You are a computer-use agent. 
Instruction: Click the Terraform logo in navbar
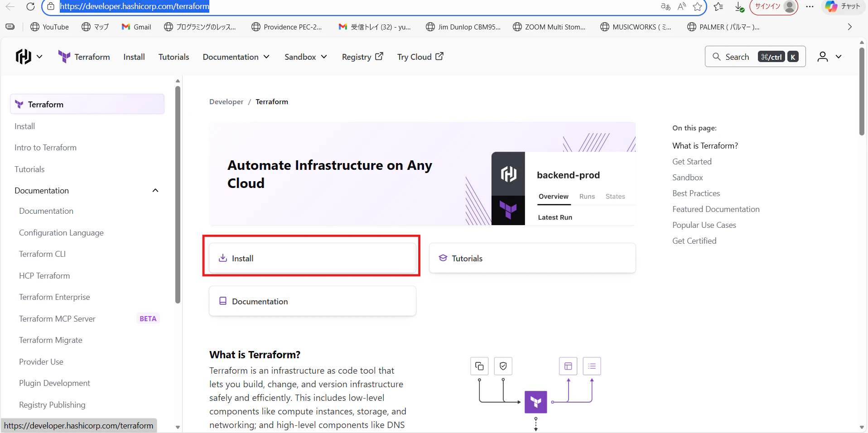(x=64, y=57)
